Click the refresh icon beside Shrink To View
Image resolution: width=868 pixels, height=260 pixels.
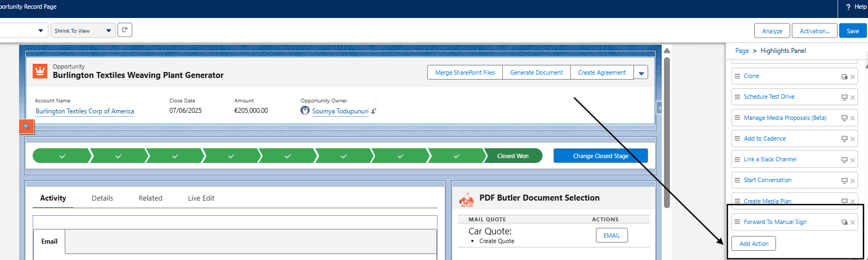(125, 30)
